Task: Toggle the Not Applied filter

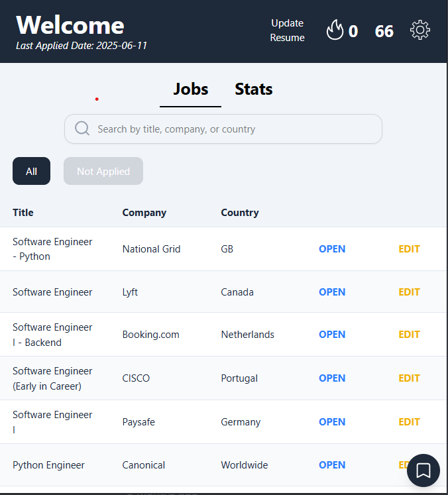Action: coord(103,171)
